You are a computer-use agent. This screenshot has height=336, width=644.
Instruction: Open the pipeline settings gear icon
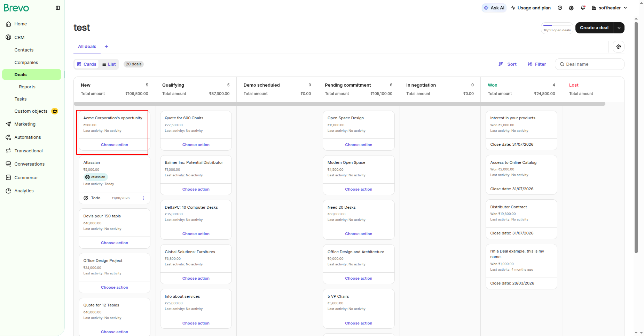(x=619, y=47)
